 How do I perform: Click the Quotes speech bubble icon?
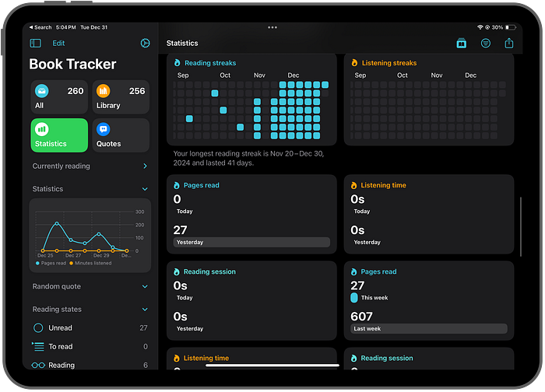tap(104, 130)
